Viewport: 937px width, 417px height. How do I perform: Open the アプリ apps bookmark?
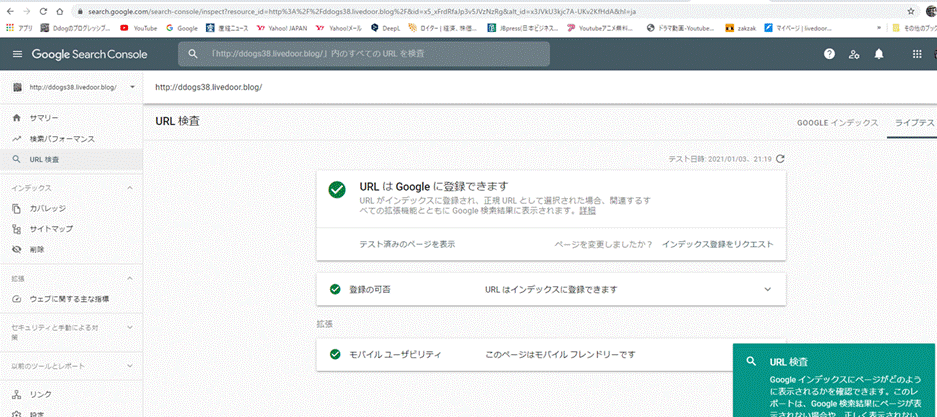[x=20, y=27]
